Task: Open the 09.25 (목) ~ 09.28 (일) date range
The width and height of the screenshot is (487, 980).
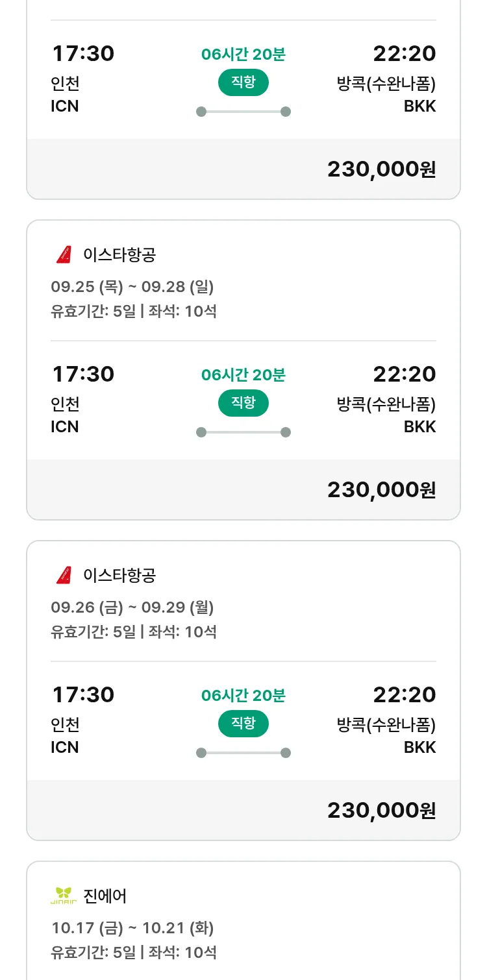Action: [x=132, y=287]
